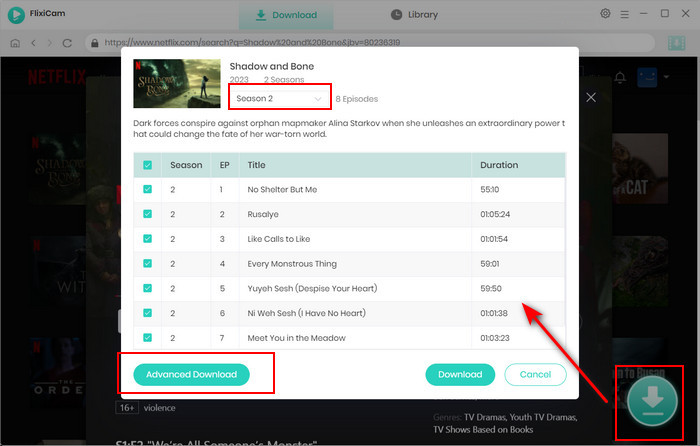Open the Season 2 dropdown
The height and width of the screenshot is (446, 700).
[279, 98]
